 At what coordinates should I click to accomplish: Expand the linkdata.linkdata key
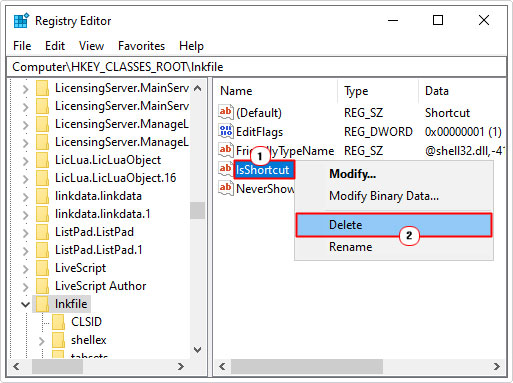tap(25, 197)
